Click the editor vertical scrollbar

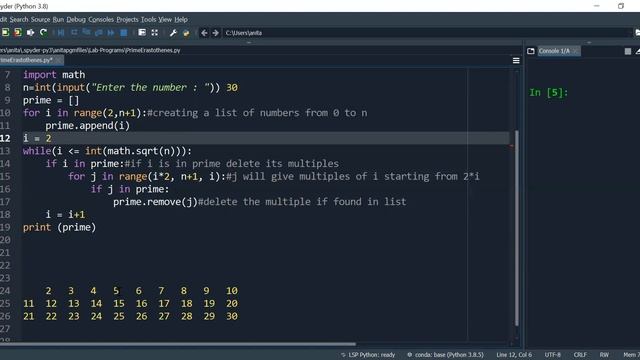point(516,228)
